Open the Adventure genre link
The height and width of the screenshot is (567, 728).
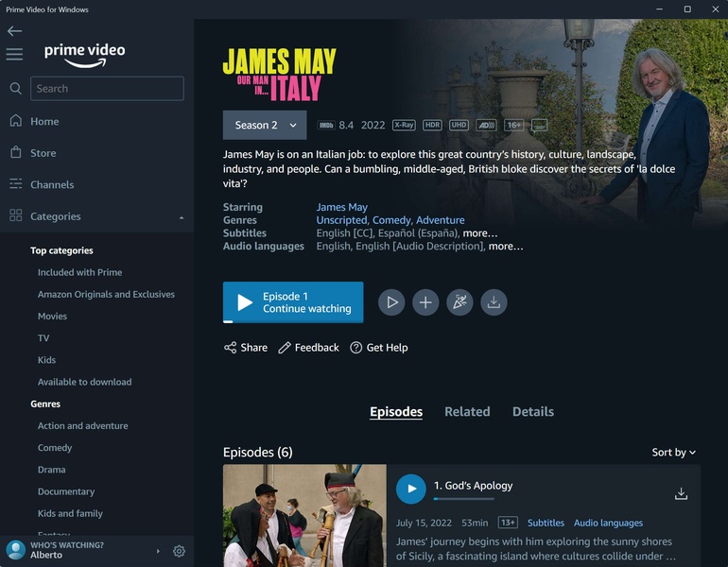click(x=441, y=220)
